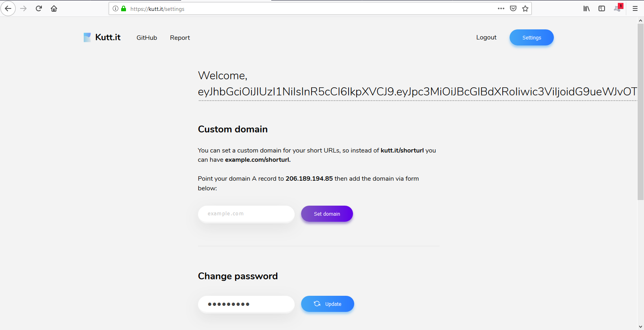Reload the current page
The height and width of the screenshot is (330, 644).
(39, 8)
